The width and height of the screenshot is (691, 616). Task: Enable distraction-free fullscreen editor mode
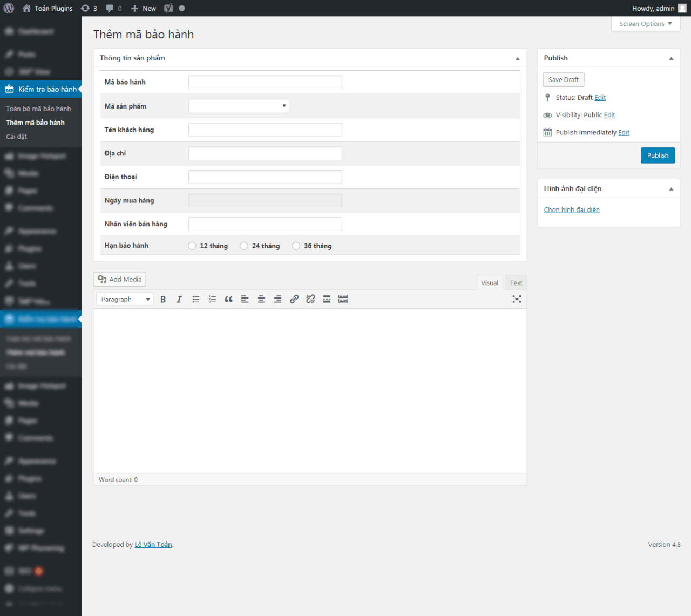517,299
